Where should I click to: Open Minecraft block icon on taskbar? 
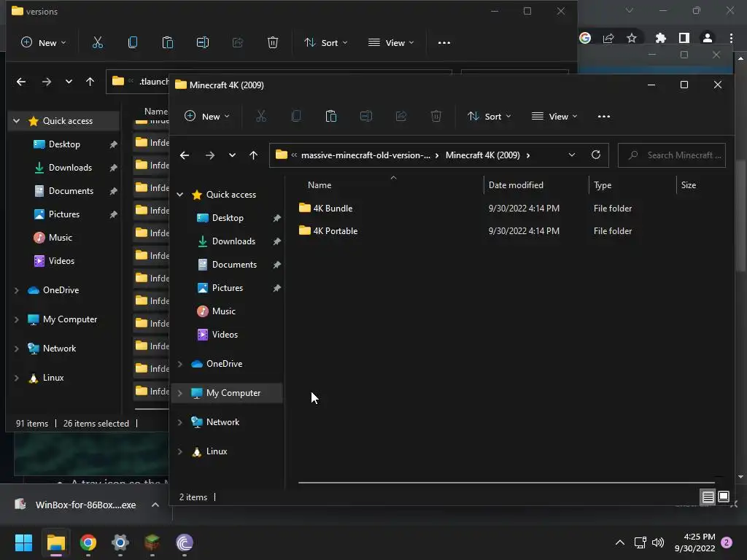(152, 542)
